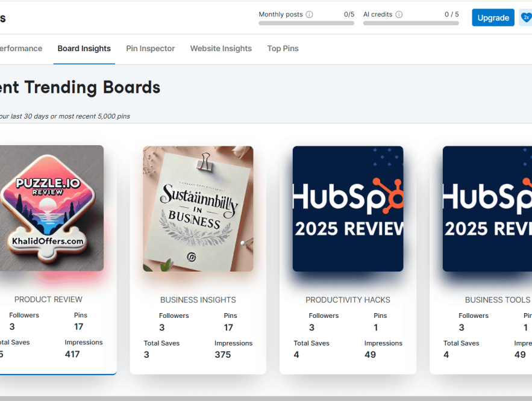Click the Followers label under Business Tools
The width and height of the screenshot is (532, 401).
pos(474,316)
